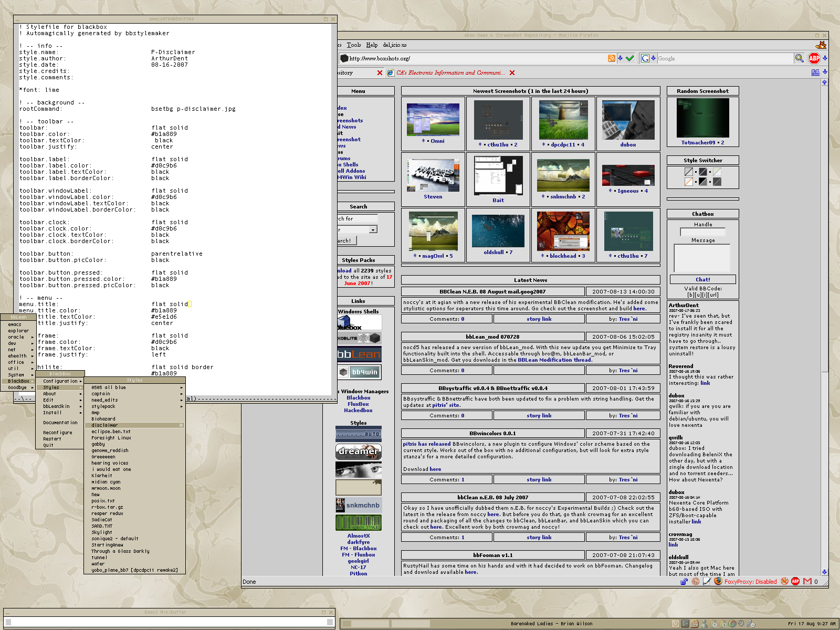Click the Totmacher09 random screenshot link
Viewport: 840px width, 630px height.
pos(702,143)
